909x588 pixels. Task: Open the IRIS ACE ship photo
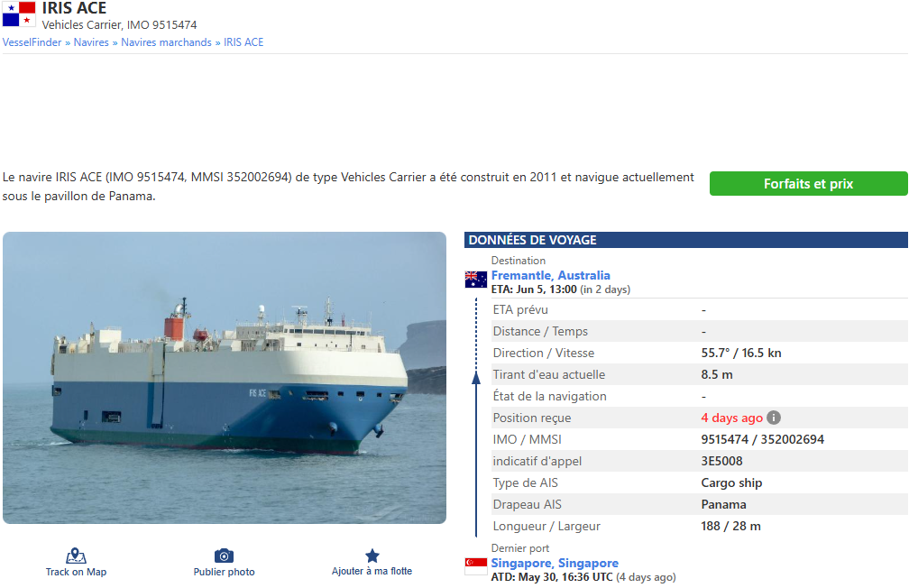click(x=225, y=378)
